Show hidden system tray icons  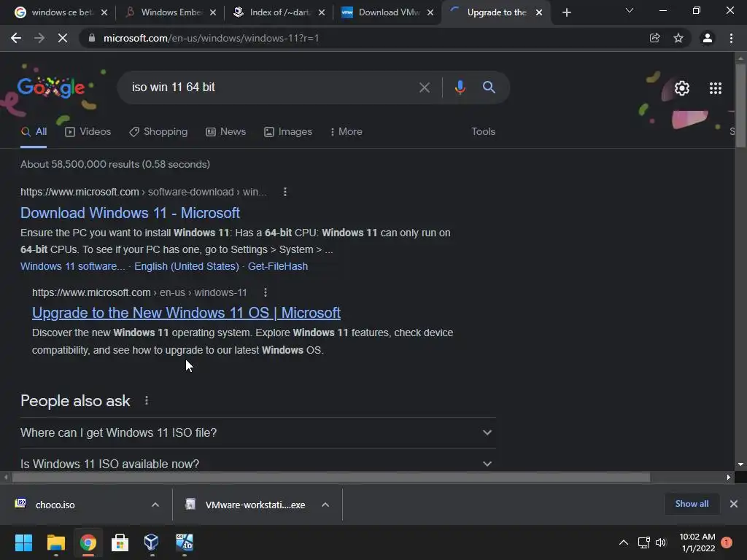[x=623, y=542]
